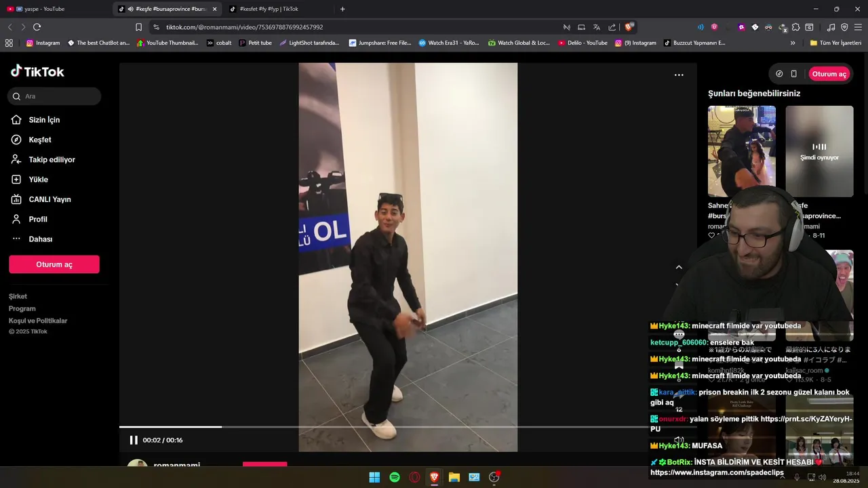Open Delilo - YouTube bookmark
Screen dimensions: 868x488
tap(583, 43)
